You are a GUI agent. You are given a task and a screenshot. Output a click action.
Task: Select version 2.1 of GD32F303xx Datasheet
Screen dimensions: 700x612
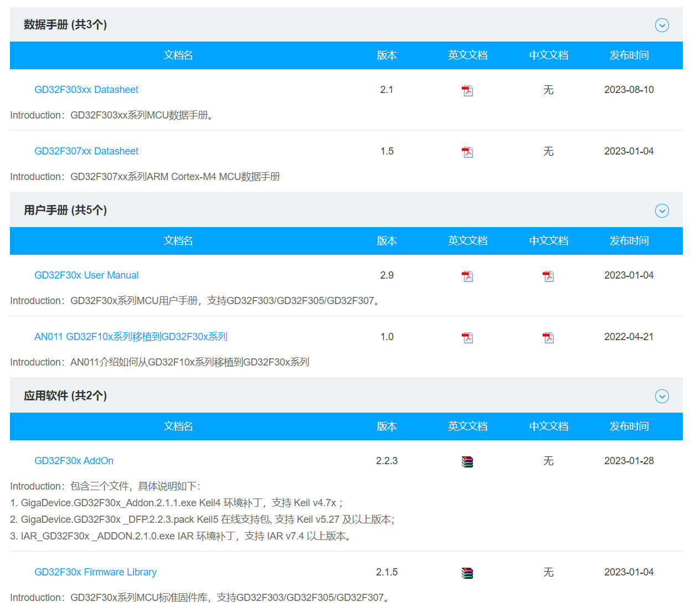pos(387,90)
